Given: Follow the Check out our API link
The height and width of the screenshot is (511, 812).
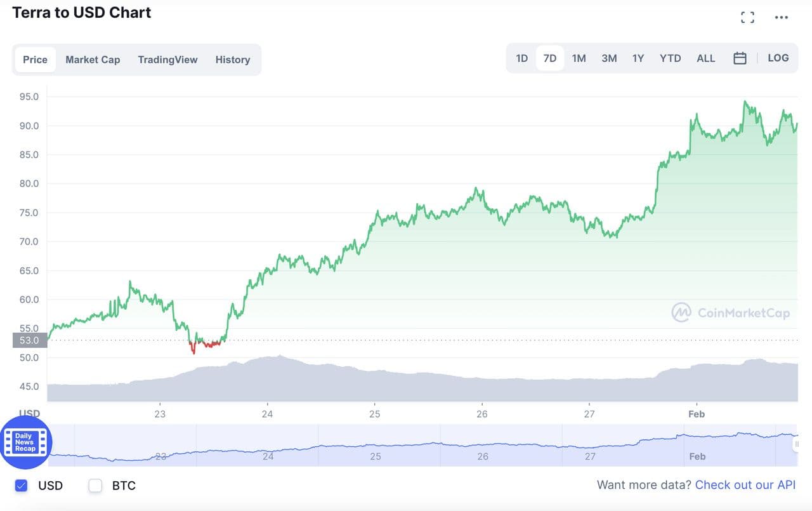Looking at the screenshot, I should 745,485.
